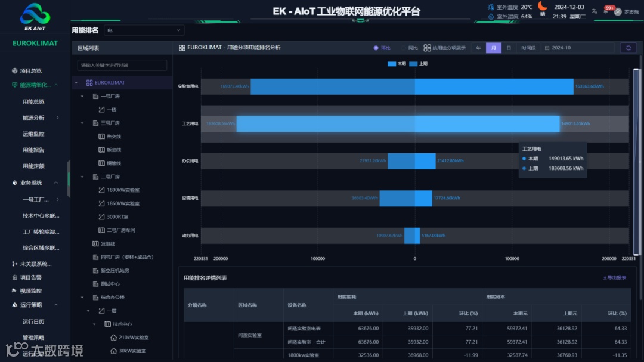Viewport: 644px width, 362px height.
Task: Switch to the 年 period tab
Action: click(478, 48)
